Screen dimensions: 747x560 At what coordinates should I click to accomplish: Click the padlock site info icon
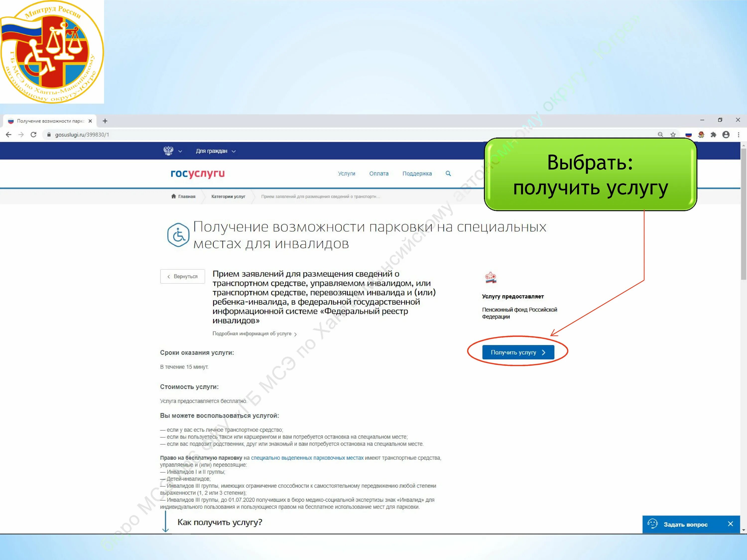pos(49,135)
